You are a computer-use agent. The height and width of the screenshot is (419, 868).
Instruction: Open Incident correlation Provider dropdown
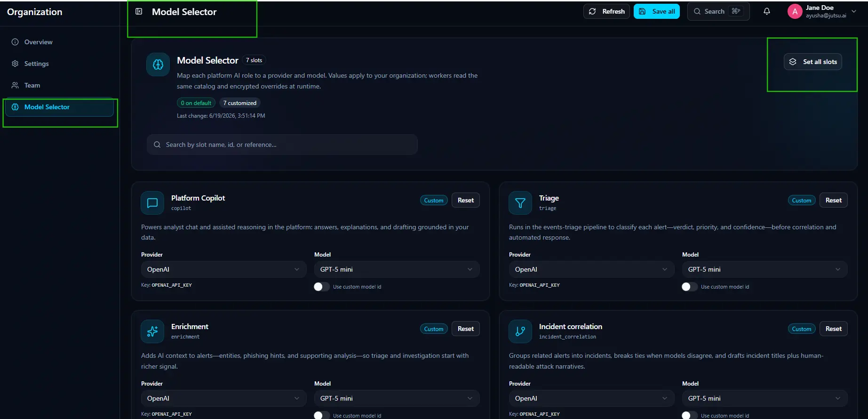pyautogui.click(x=591, y=398)
